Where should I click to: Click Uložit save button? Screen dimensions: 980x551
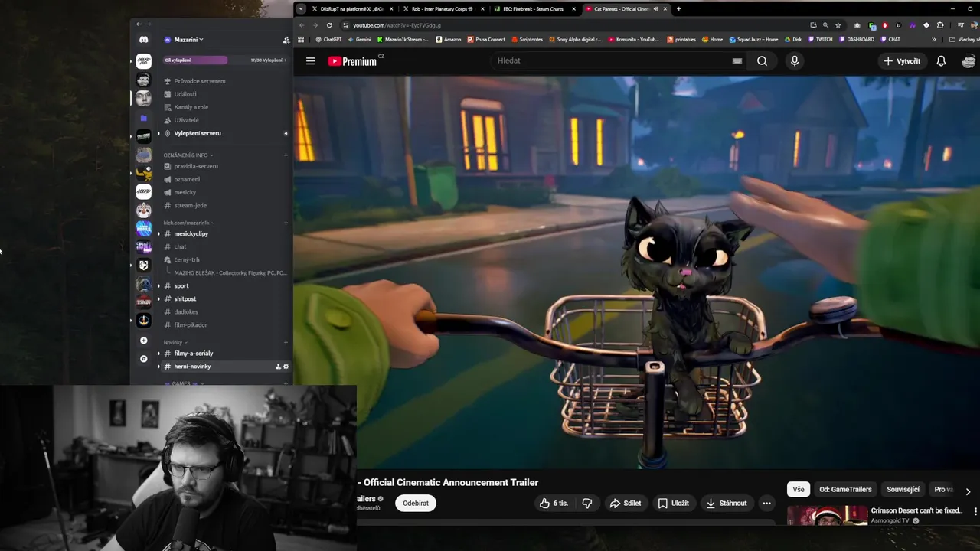(674, 503)
